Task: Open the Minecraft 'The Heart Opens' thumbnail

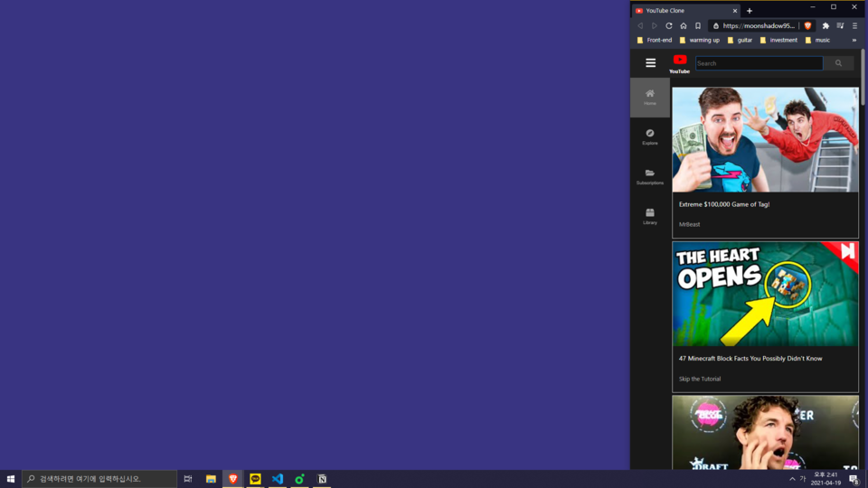Action: click(765, 294)
